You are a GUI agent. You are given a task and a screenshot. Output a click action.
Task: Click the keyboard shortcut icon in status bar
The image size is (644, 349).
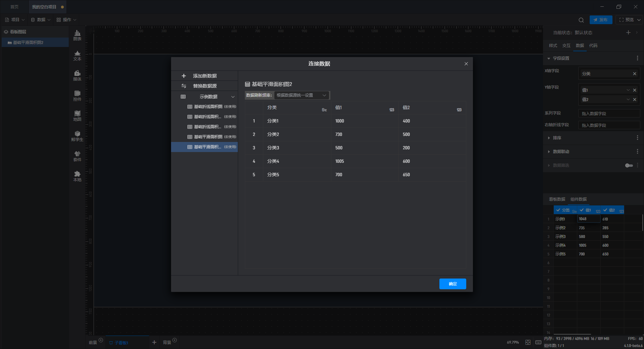538,342
